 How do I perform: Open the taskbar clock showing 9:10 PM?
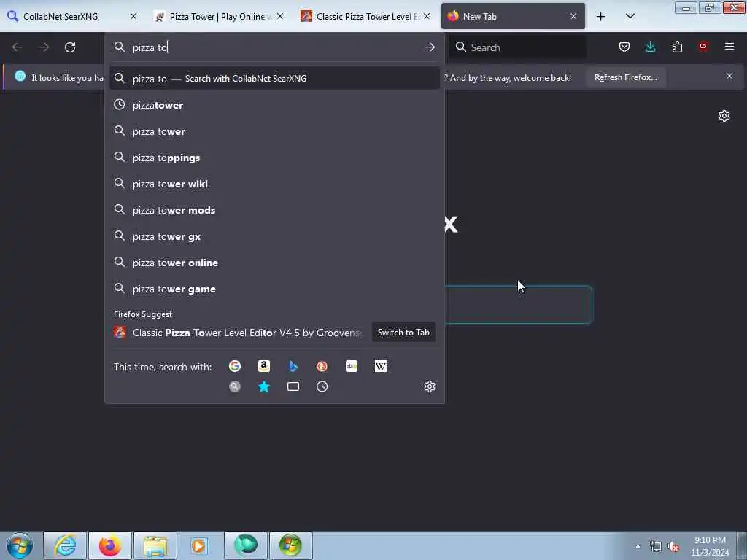tap(710, 546)
